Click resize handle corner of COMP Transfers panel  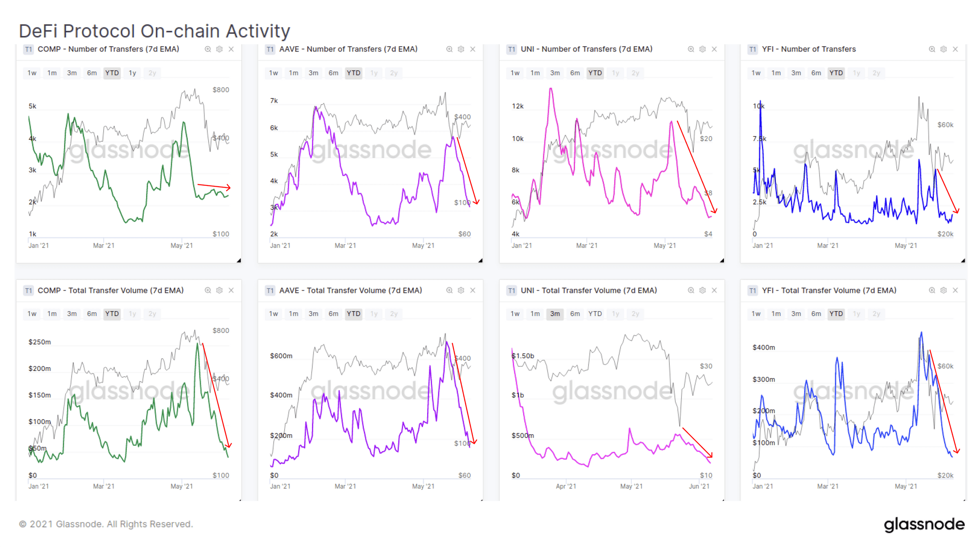pos(239,260)
